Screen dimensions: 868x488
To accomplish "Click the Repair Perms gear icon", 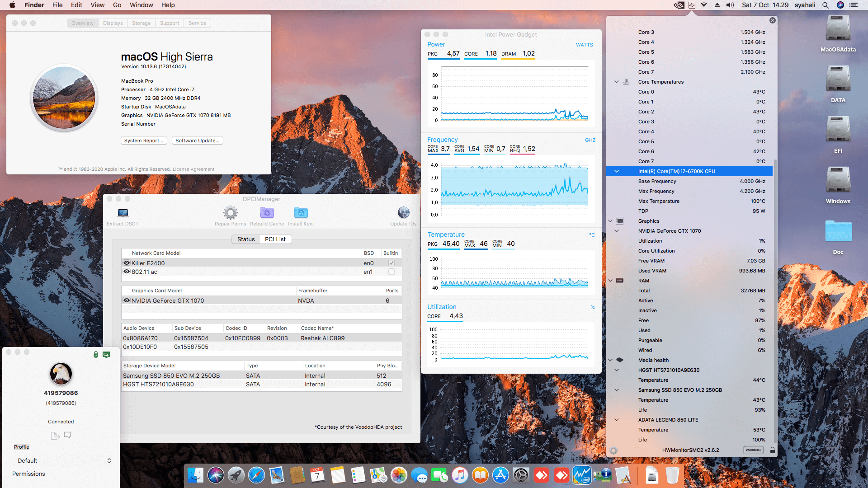I will click(x=230, y=213).
